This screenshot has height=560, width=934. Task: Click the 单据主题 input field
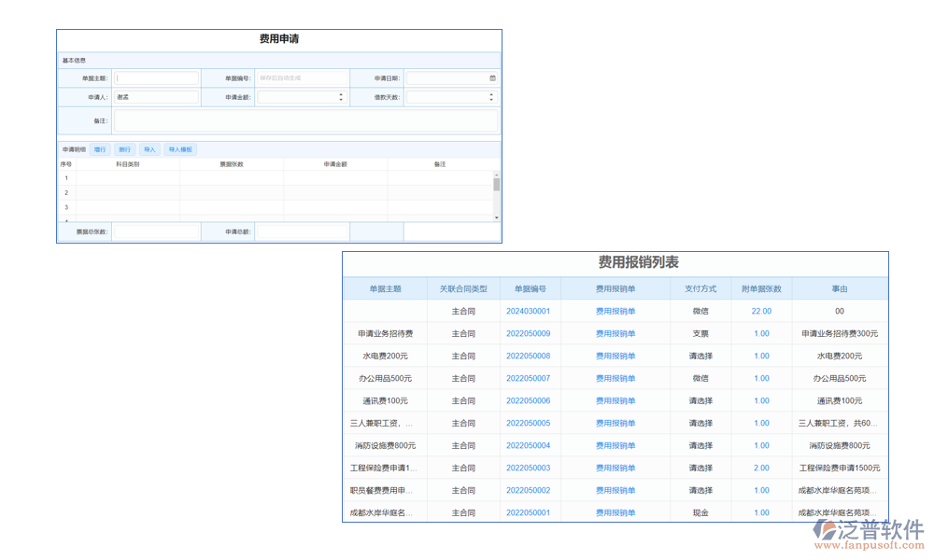click(x=156, y=77)
